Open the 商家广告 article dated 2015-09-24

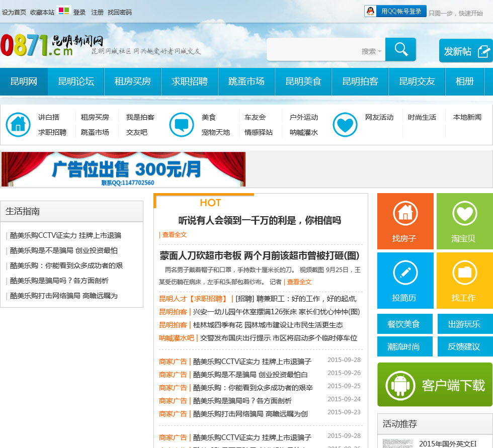point(242,401)
